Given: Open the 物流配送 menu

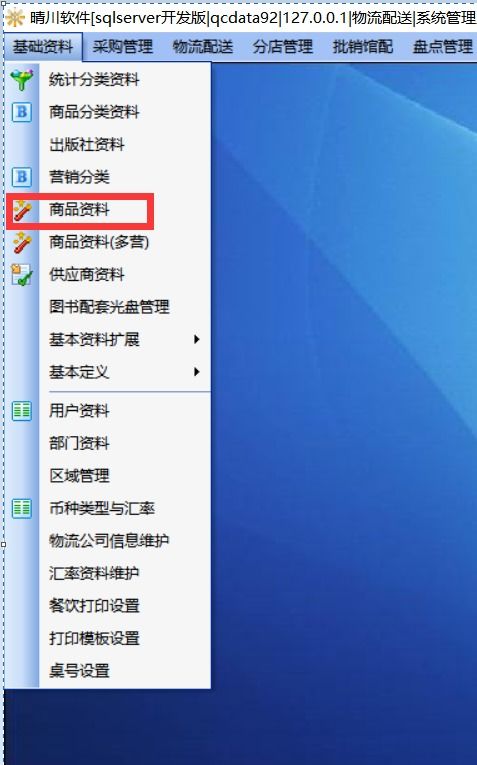Looking at the screenshot, I should click(x=203, y=47).
